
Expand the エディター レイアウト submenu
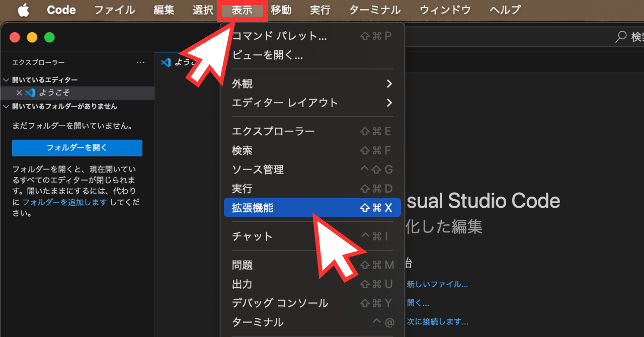pyautogui.click(x=312, y=103)
